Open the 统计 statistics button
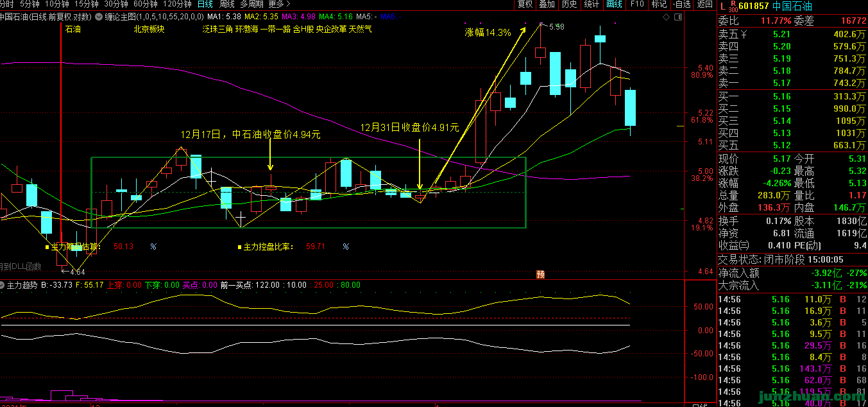 pyautogui.click(x=591, y=4)
